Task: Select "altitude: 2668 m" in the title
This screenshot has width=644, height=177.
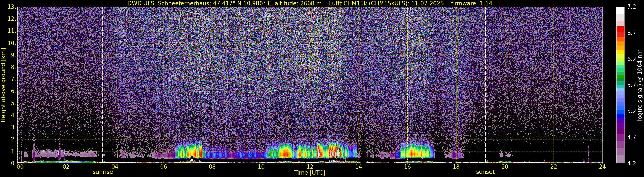Action: pyautogui.click(x=298, y=3)
